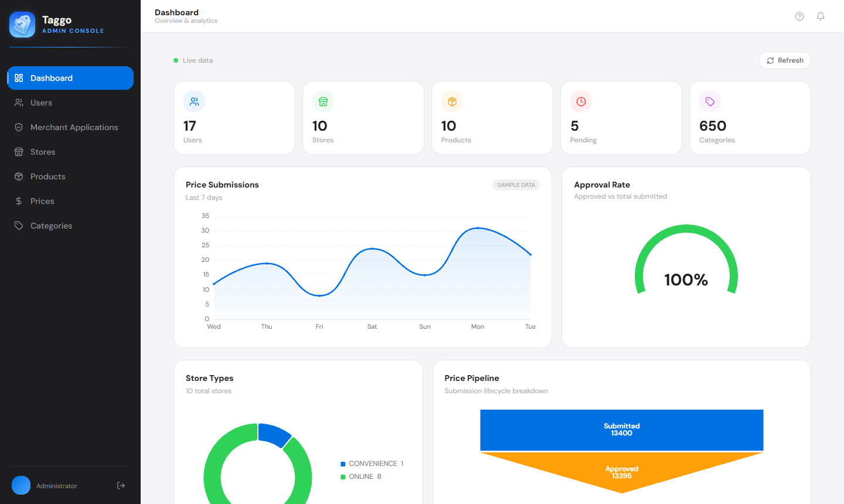Click the SAMPLE DATA badge
Screen dimensions: 844x504
point(516,185)
